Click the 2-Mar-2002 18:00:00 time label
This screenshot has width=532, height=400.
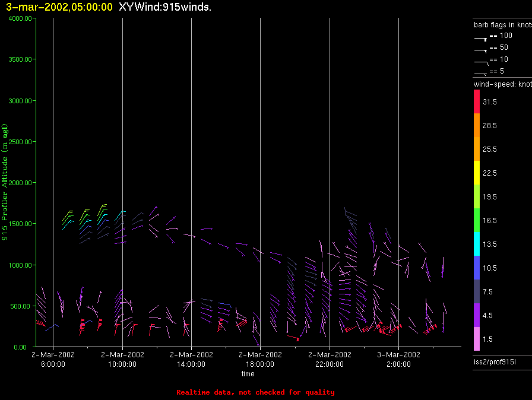(x=260, y=359)
